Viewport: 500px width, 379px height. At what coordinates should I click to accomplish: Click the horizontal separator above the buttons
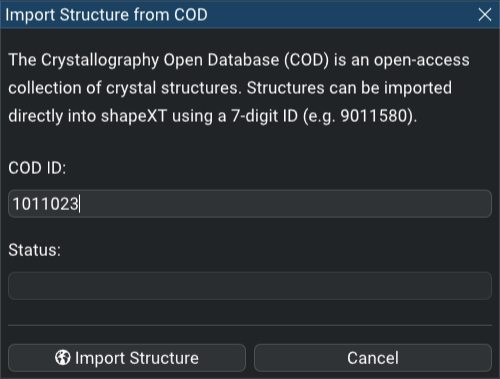point(250,325)
